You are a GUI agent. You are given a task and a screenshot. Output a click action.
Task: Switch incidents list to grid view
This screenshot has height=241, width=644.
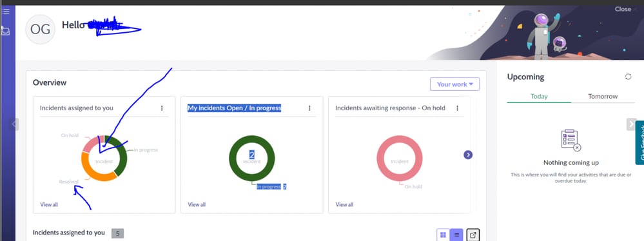point(443,235)
